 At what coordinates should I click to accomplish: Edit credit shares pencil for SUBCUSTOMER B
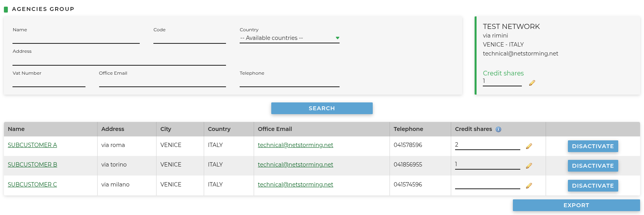529,166
